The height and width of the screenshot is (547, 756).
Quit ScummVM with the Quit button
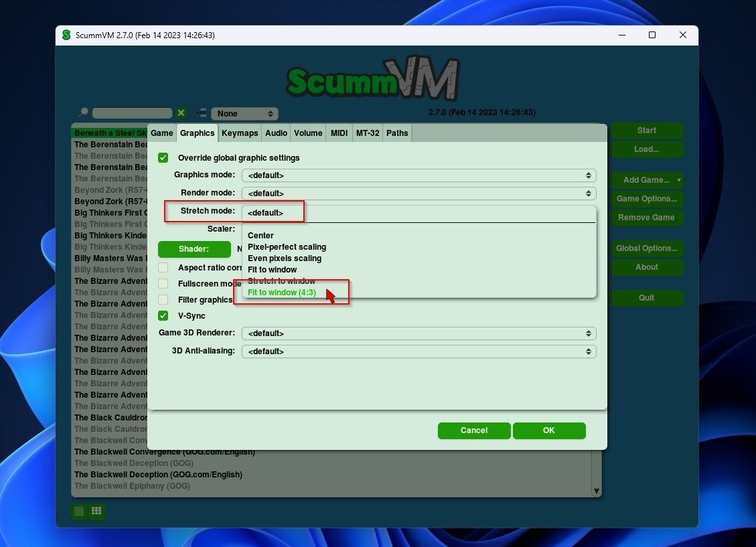(x=647, y=298)
